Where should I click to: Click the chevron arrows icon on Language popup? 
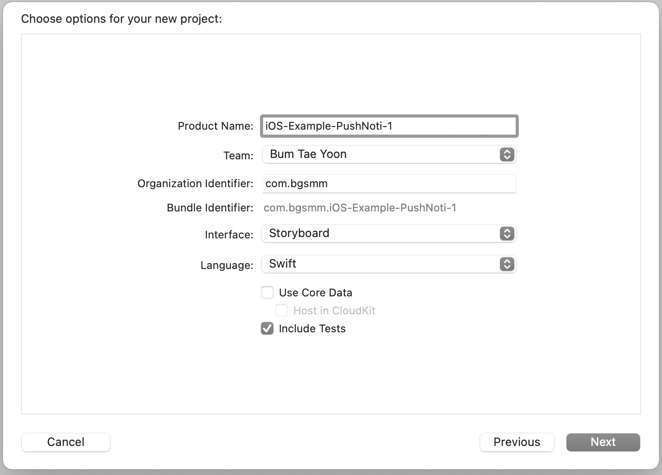point(507,264)
